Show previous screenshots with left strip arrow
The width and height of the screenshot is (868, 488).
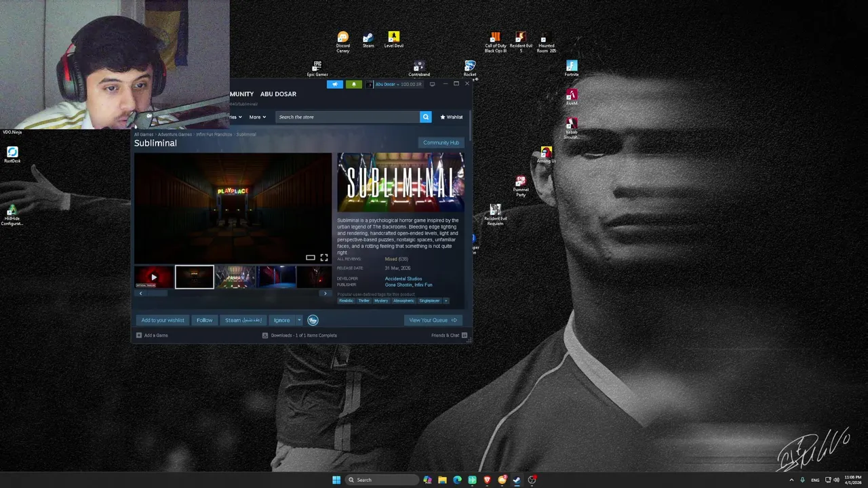[140, 293]
